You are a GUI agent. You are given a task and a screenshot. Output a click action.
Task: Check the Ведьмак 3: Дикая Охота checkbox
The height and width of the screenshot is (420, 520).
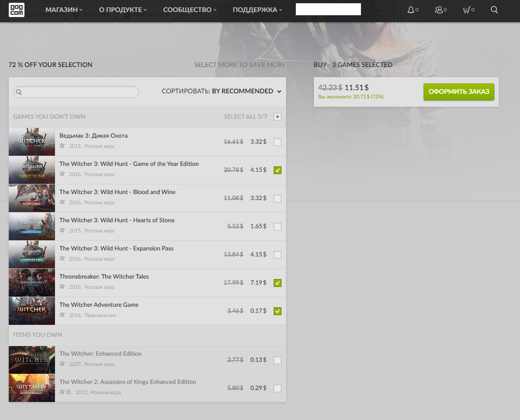[x=277, y=142]
